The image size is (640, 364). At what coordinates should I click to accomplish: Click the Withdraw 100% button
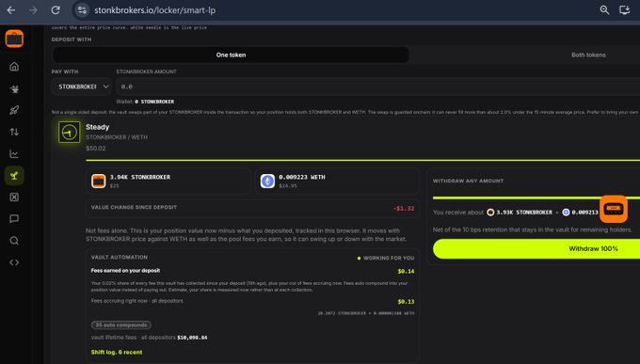coord(536,248)
